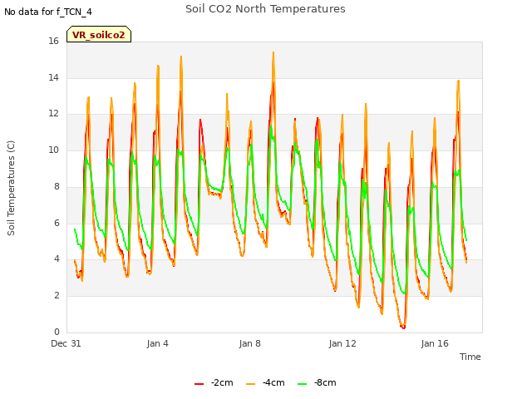Viewport: 532px width, 399px height.
Task: Click the 6 y-axis tick label
Action: click(57, 223)
